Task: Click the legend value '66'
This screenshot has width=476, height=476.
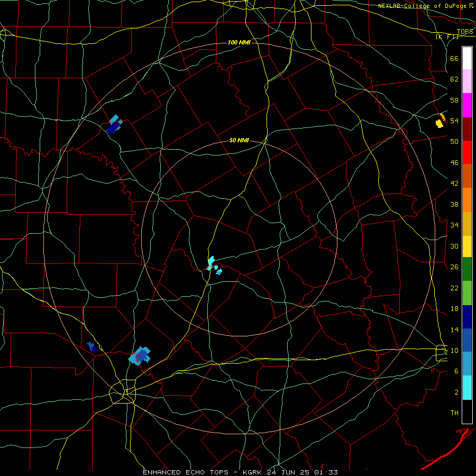Action: [454, 58]
